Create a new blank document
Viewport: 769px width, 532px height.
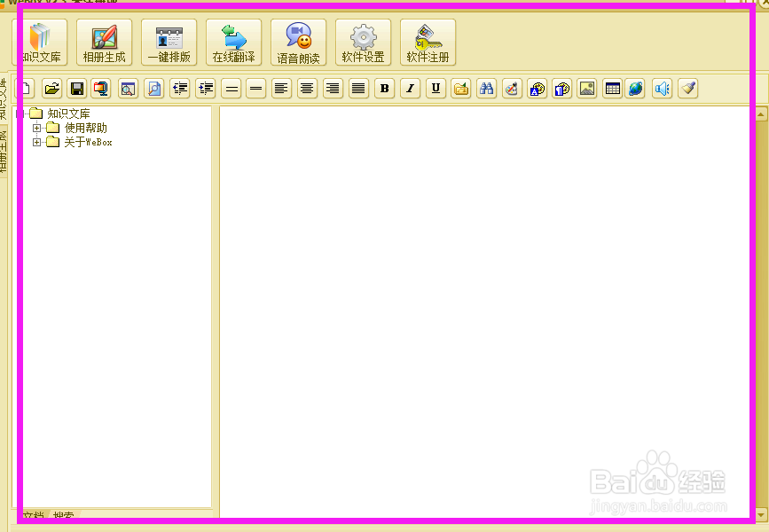26,89
